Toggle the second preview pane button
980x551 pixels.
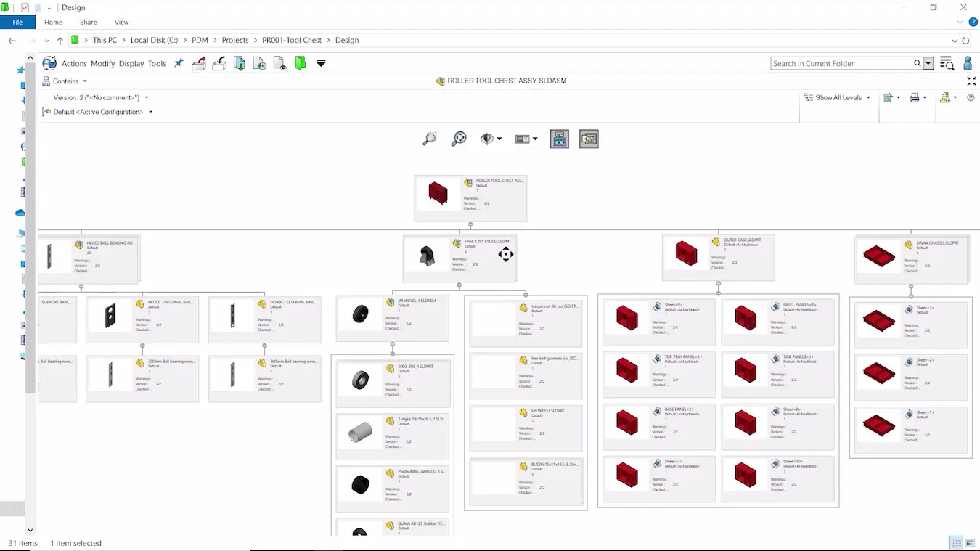[x=589, y=138]
